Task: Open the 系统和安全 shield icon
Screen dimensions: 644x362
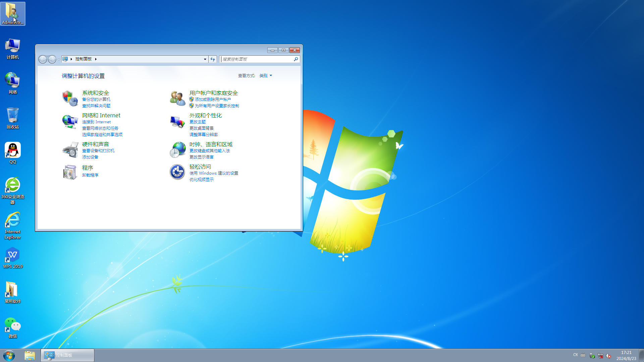Action: click(x=70, y=98)
